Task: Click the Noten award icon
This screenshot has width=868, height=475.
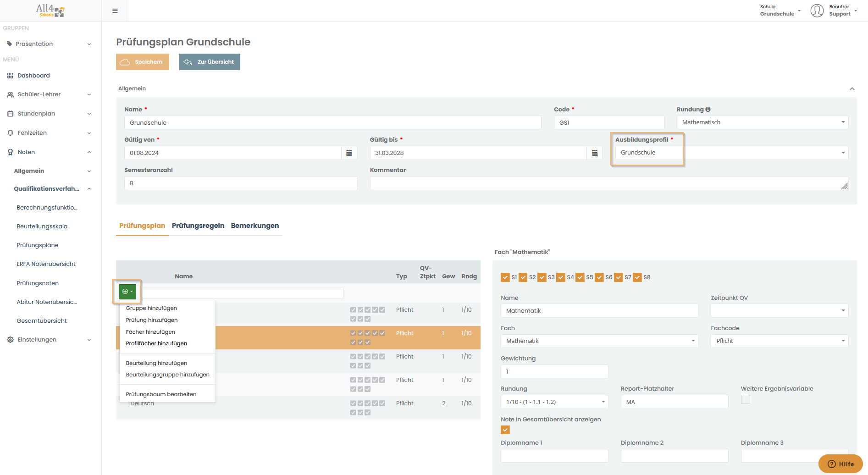Action: point(10,152)
